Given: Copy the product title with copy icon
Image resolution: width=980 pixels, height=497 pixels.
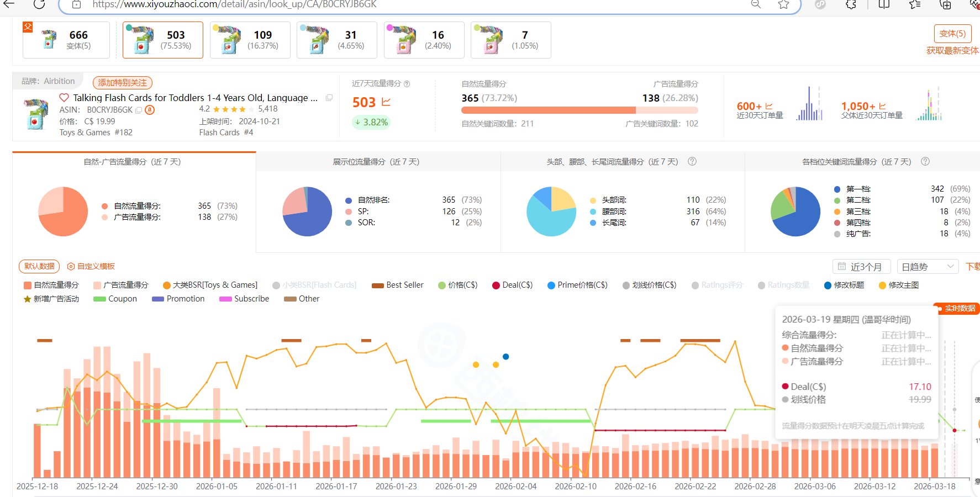Looking at the screenshot, I should pos(329,98).
